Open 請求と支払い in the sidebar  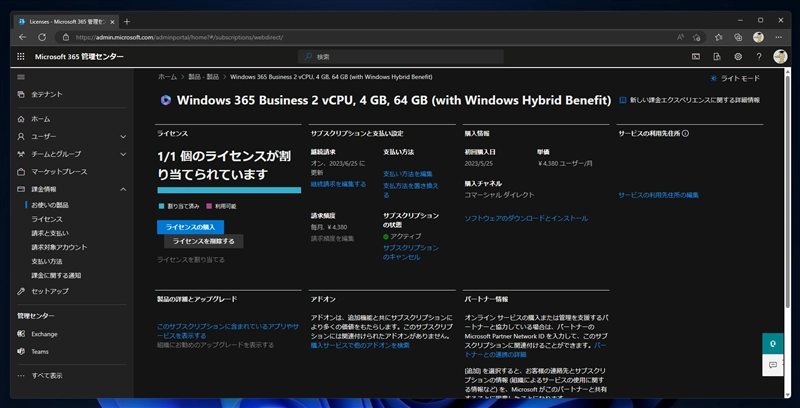pos(50,233)
